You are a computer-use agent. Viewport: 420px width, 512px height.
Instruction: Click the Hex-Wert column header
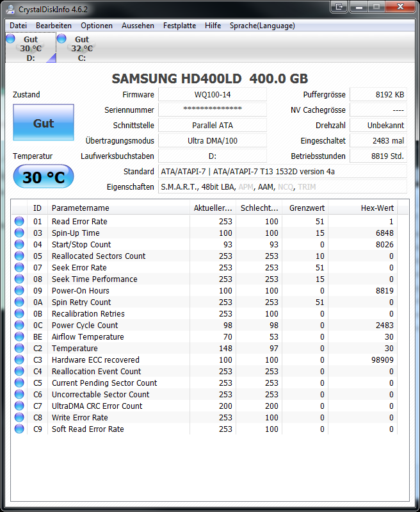point(363,208)
